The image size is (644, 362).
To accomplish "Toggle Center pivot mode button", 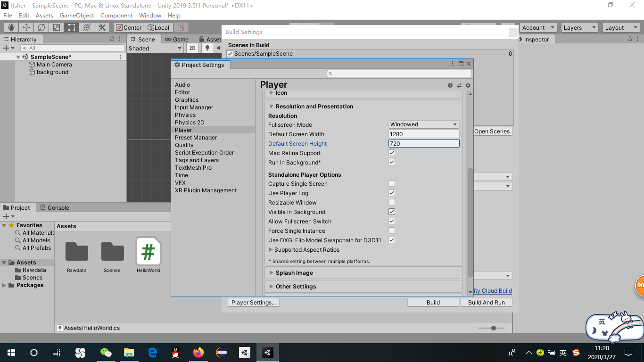I will [128, 27].
